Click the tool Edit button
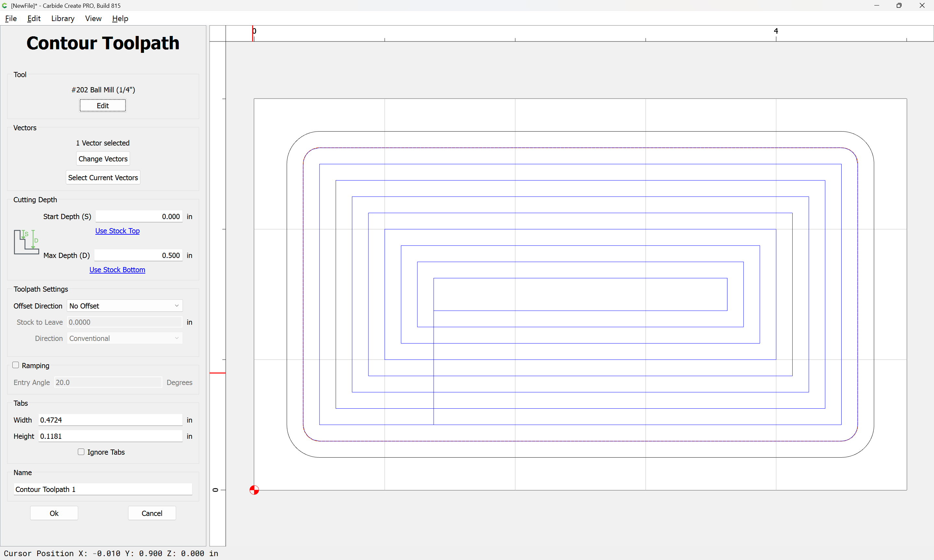Viewport: 934px width, 560px height. 103,106
